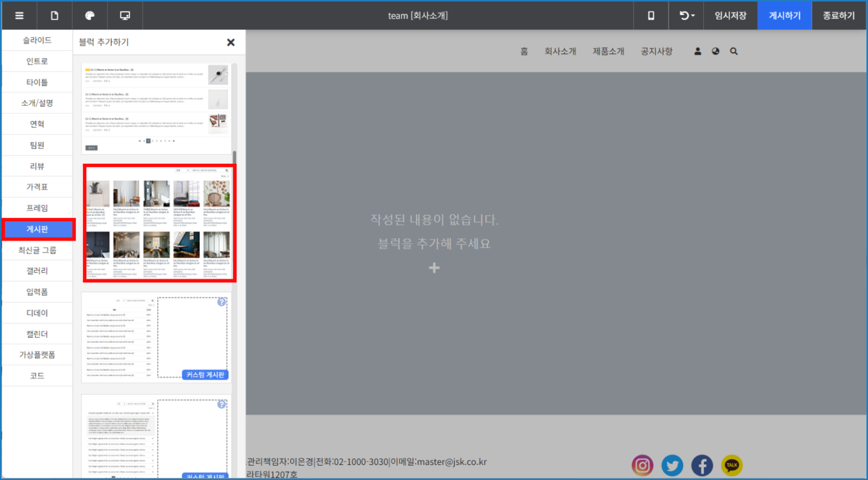The width and height of the screenshot is (868, 480).
Task: Click the globe language icon
Action: [x=716, y=51]
